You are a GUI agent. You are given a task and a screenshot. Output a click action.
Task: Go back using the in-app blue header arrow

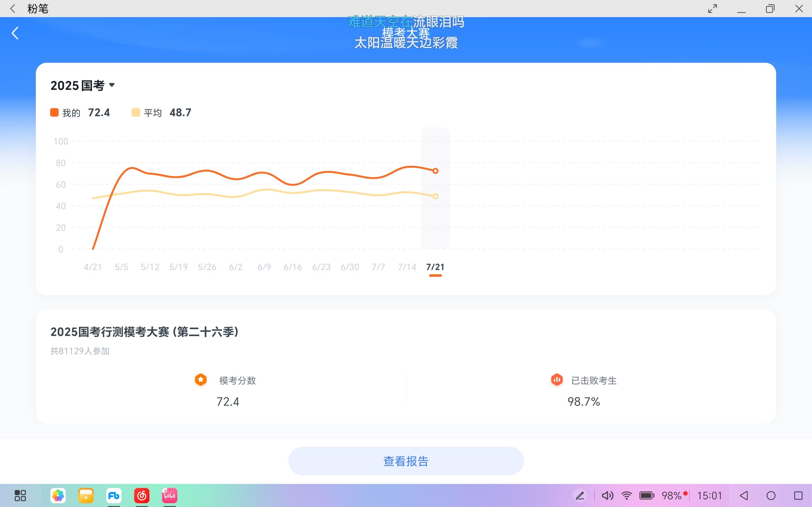point(15,33)
